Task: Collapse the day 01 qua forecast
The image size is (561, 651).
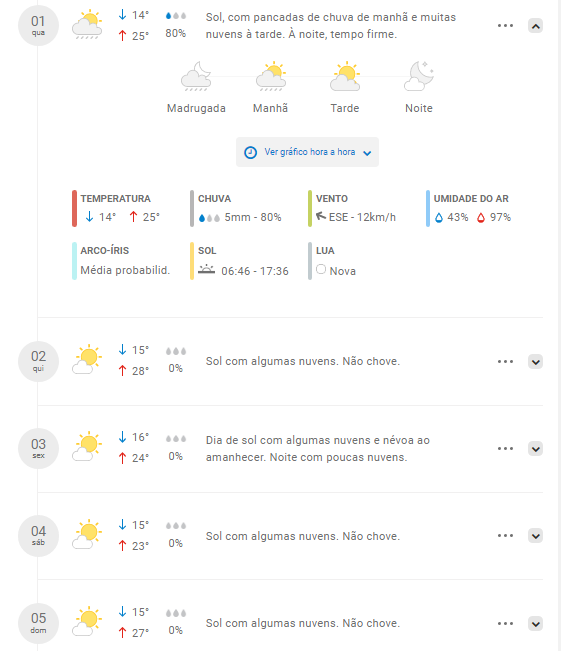Action: [x=536, y=26]
